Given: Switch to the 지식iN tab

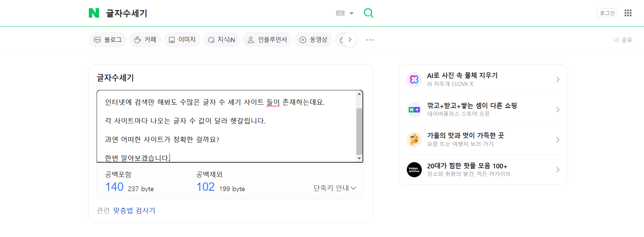Looking at the screenshot, I should click(x=221, y=39).
